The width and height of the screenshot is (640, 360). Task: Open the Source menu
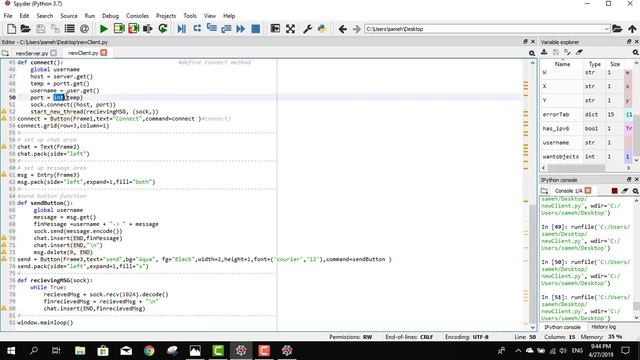tap(69, 16)
